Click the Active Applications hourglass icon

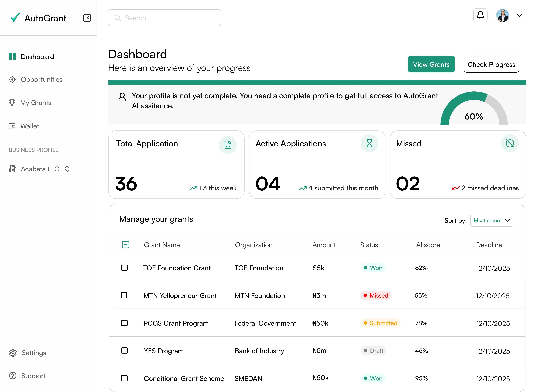point(369,143)
